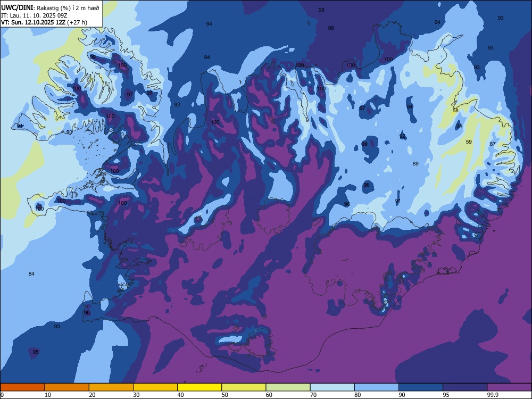Click the '80' tick label on color scale

coord(358,395)
